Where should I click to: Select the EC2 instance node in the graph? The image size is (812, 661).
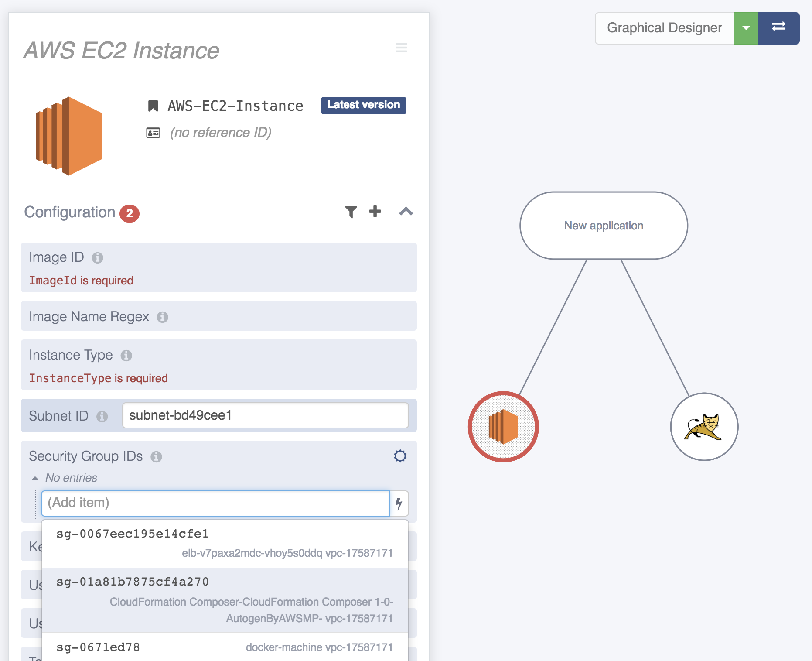point(503,427)
